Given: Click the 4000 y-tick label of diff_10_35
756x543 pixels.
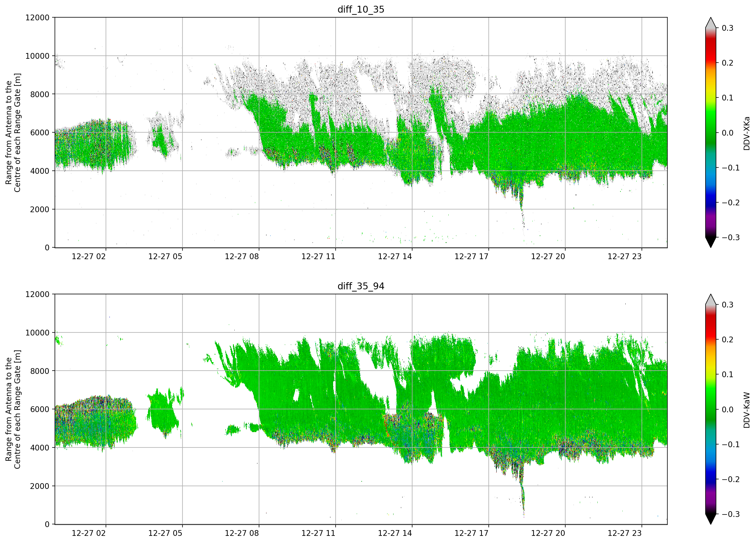Looking at the screenshot, I should coord(40,171).
